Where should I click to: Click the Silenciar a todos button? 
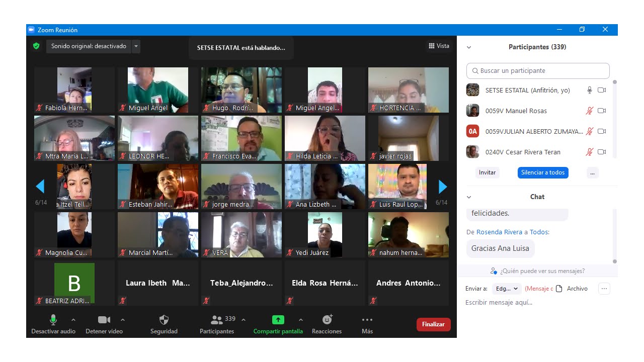click(543, 172)
